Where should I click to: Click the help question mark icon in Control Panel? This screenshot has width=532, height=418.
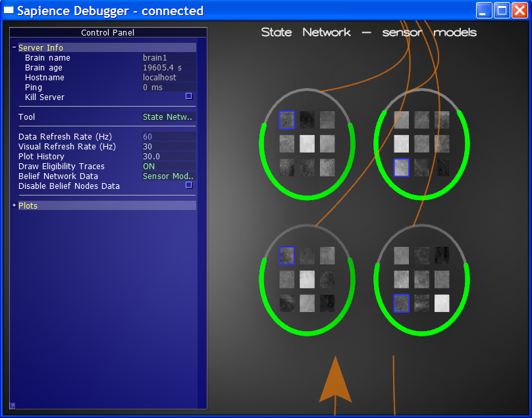pos(12,405)
